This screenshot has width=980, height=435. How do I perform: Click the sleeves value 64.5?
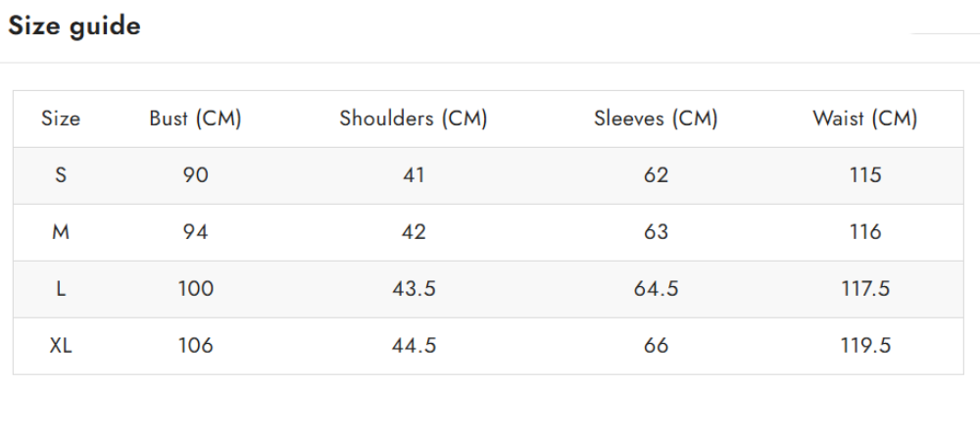(656, 290)
